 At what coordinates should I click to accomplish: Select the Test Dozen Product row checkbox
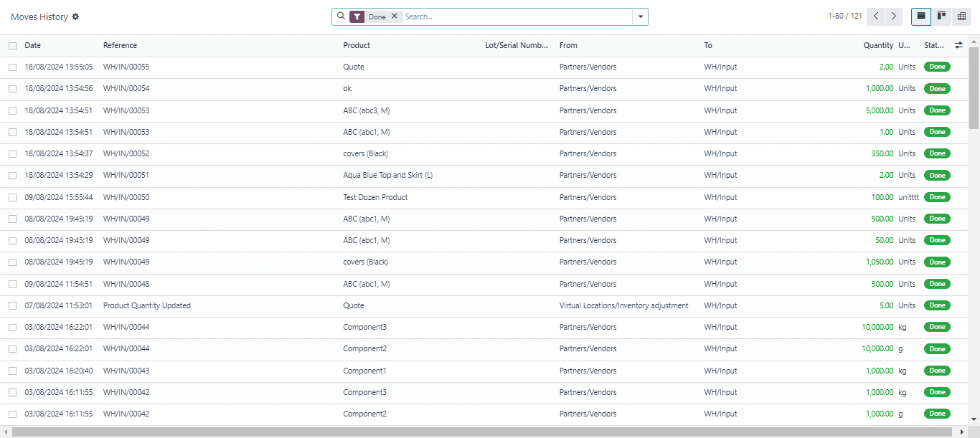point(13,197)
